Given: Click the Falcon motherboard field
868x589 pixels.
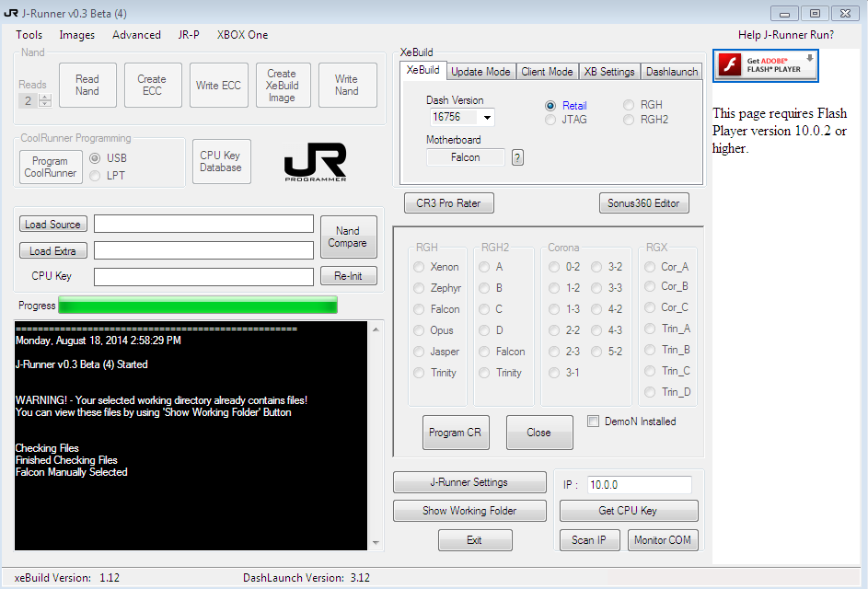Looking at the screenshot, I should pyautogui.click(x=466, y=157).
